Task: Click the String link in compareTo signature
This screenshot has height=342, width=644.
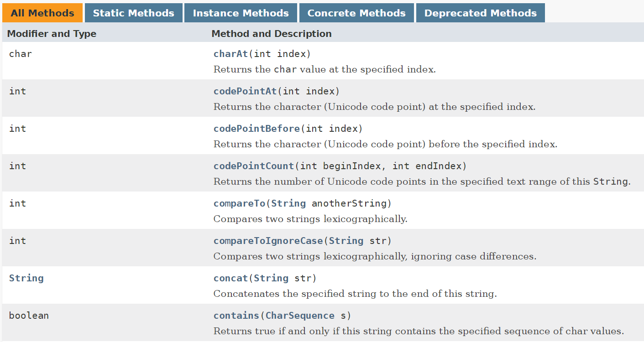Action: (x=289, y=203)
